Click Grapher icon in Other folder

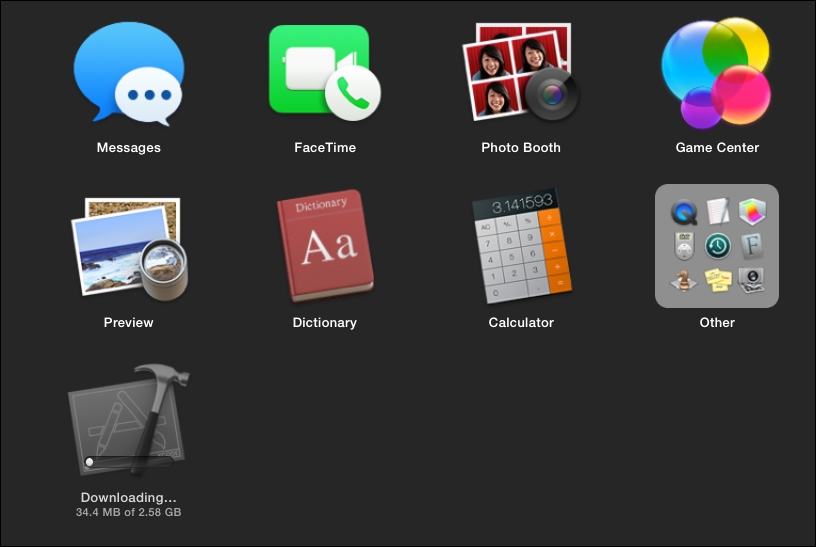point(752,212)
